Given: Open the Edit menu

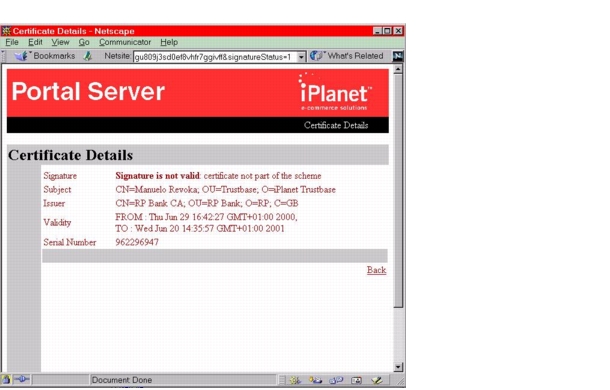Looking at the screenshot, I should [35, 42].
